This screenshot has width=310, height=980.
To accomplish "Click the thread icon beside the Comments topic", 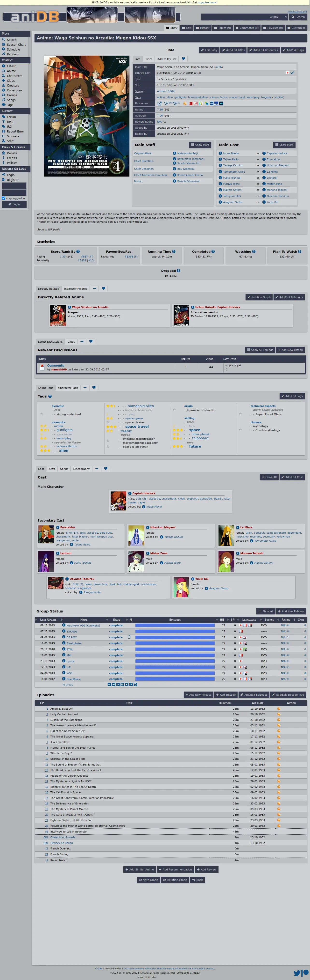I will tap(42, 368).
